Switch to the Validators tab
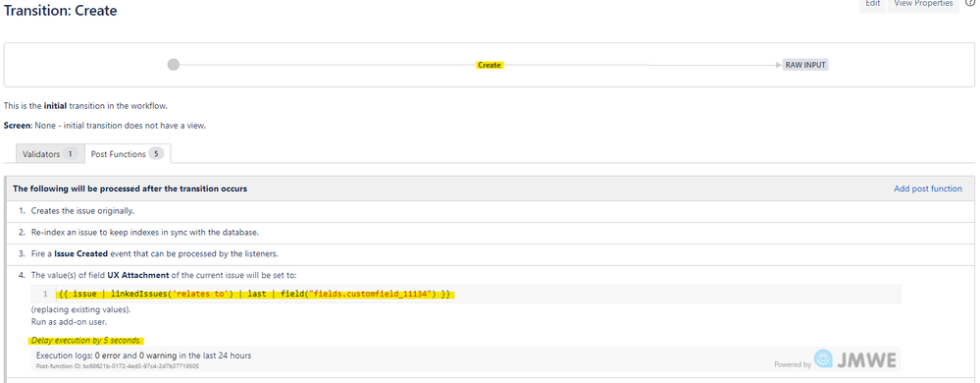 (49, 154)
